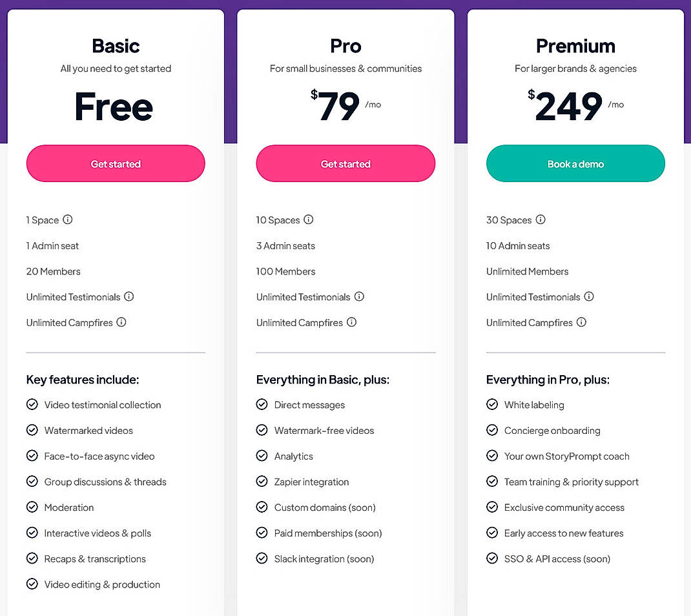Click "Get started" on the Pro plan
691x616 pixels.
345,163
